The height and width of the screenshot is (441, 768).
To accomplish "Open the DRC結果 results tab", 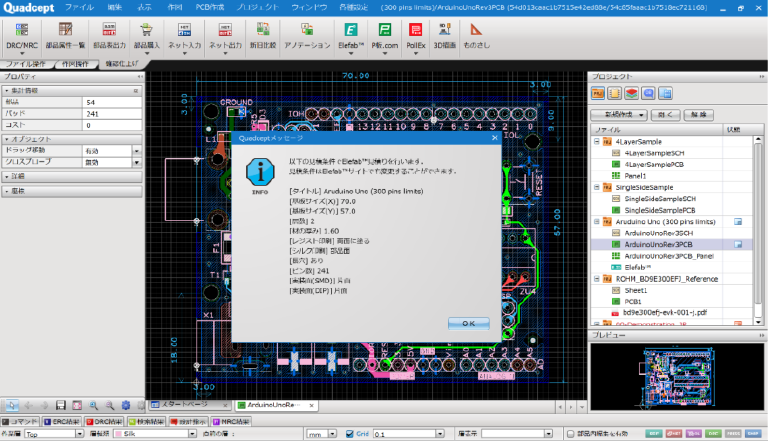I will coord(104,421).
